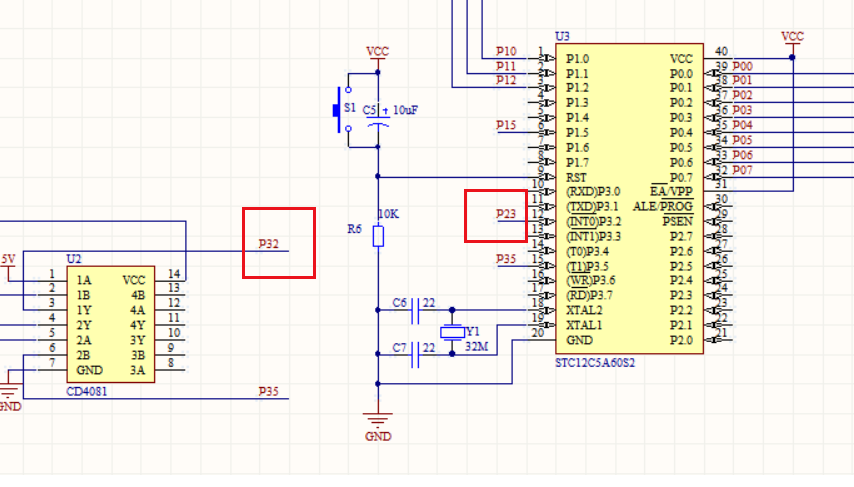854x487 pixels.
Task: Click the P04 net label
Action: click(742, 125)
